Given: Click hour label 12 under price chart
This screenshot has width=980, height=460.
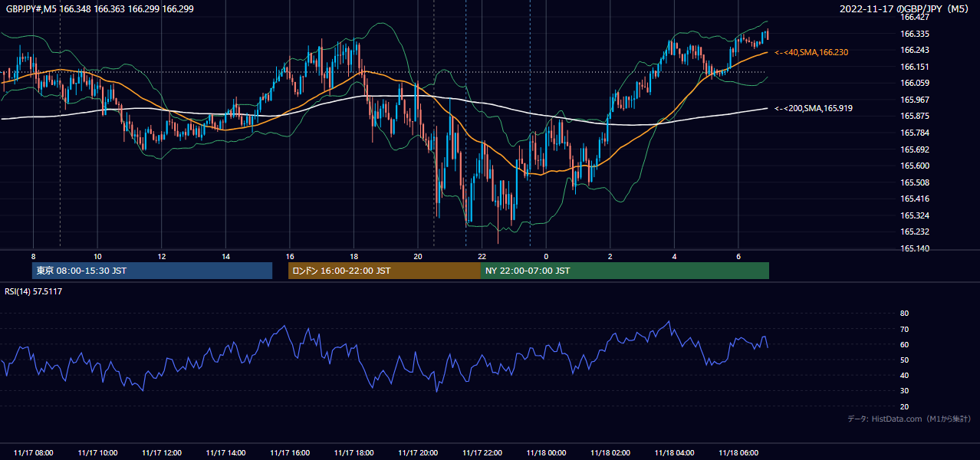Looking at the screenshot, I should pos(162,256).
